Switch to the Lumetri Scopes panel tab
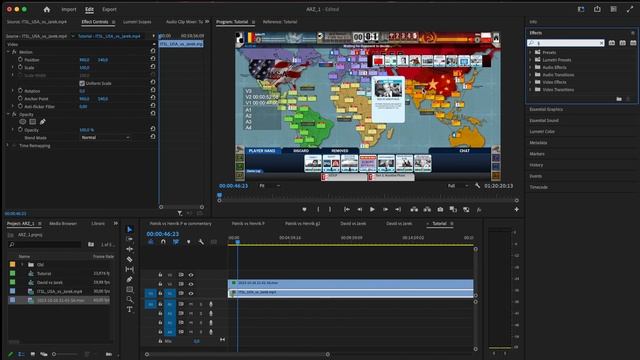Screen dimensions: 640x360 [x=137, y=22]
